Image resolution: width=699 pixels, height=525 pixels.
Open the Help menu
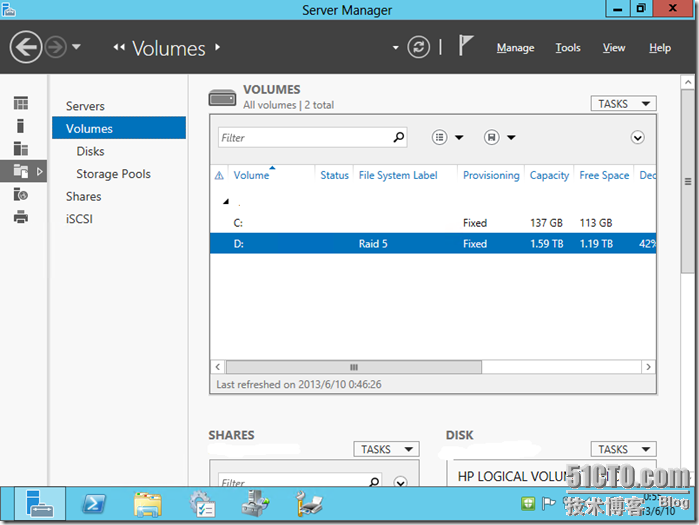pos(660,48)
